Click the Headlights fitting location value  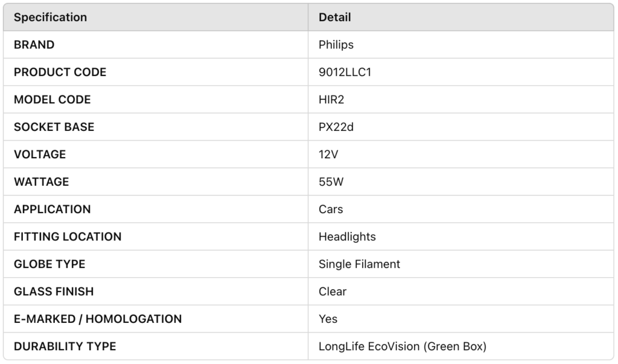tap(347, 237)
